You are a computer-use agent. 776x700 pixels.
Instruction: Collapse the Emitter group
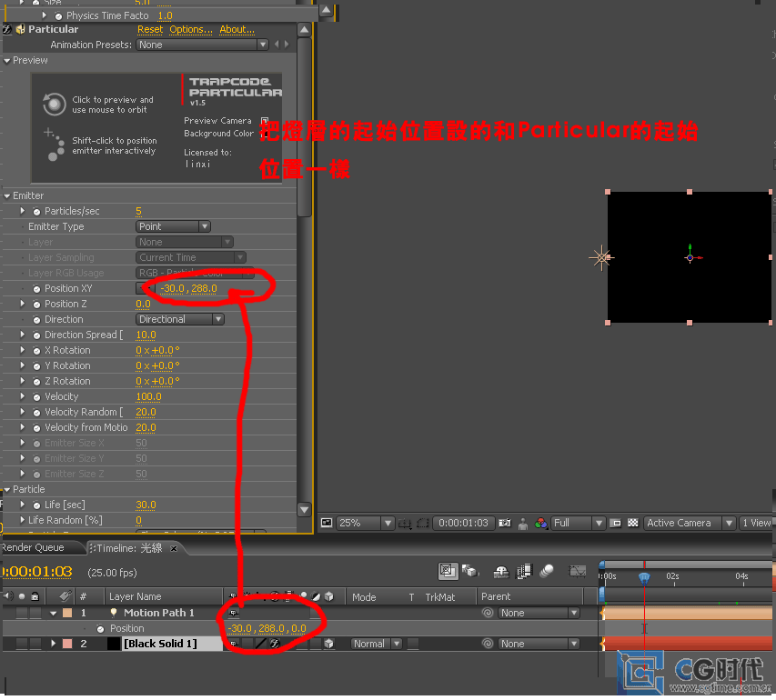point(7,195)
